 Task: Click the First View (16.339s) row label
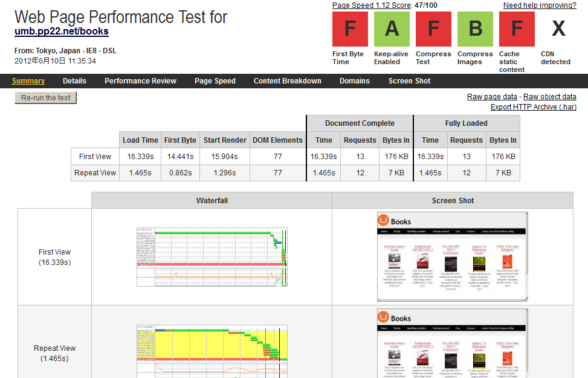(55, 257)
